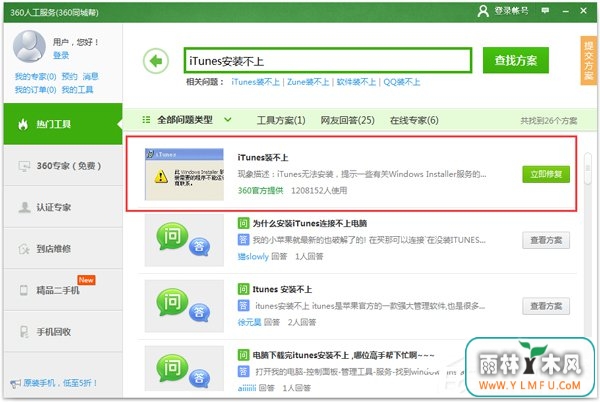Click the user avatar picture
The image size is (600, 402).
pyautogui.click(x=29, y=47)
